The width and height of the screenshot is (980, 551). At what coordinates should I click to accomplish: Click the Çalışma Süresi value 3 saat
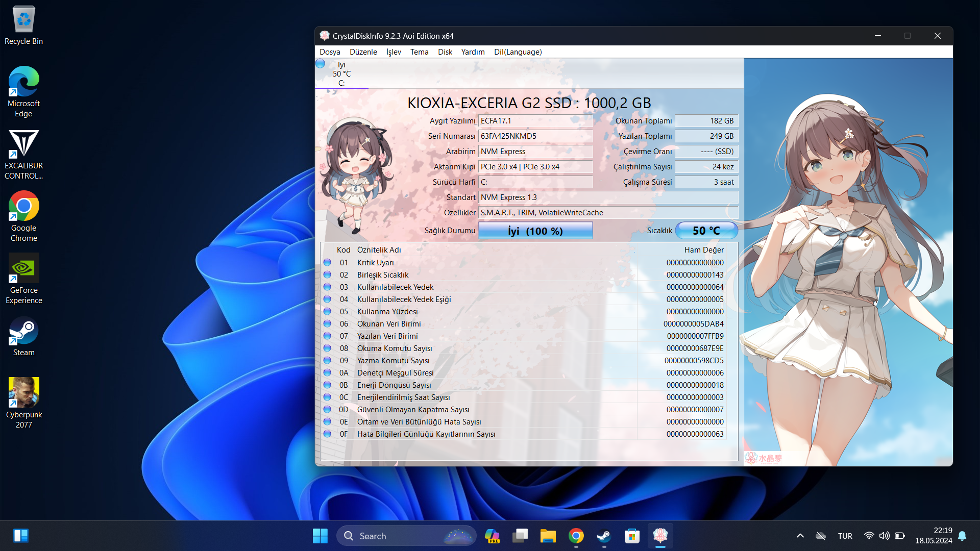pos(706,182)
